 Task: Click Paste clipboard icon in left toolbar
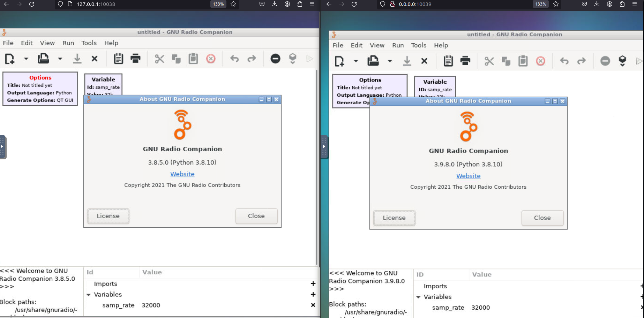193,59
